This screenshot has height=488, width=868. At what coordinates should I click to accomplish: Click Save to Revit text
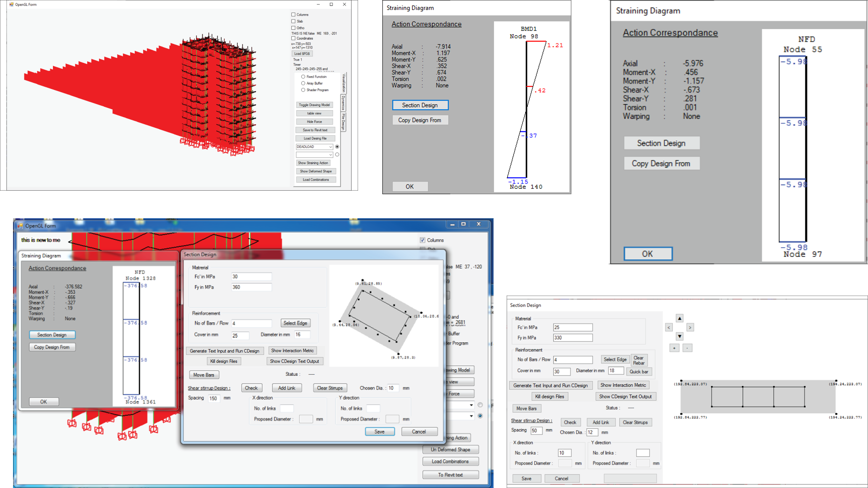315,130
